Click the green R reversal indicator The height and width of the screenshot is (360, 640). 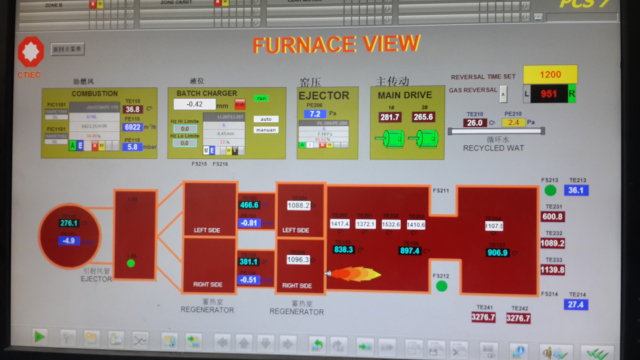(572, 94)
